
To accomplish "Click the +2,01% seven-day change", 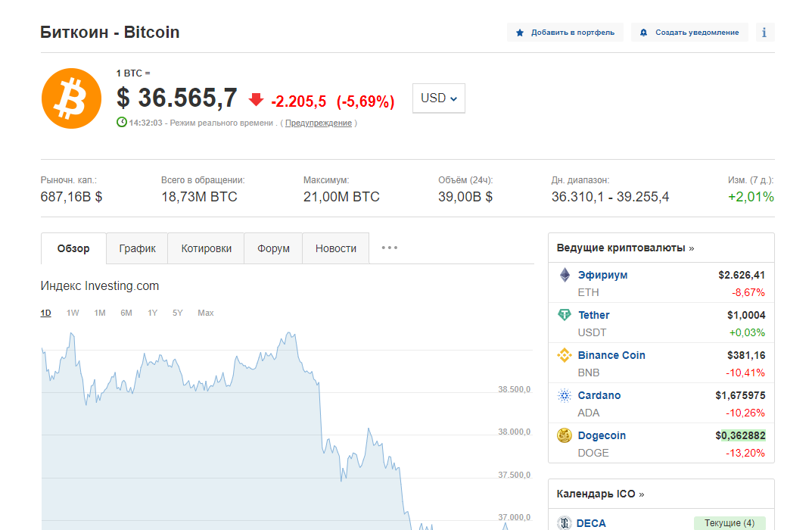I will (751, 197).
